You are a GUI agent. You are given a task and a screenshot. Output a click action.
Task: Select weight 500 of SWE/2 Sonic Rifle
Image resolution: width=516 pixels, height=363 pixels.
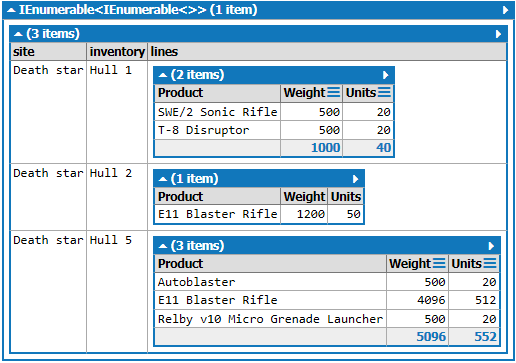311,112
